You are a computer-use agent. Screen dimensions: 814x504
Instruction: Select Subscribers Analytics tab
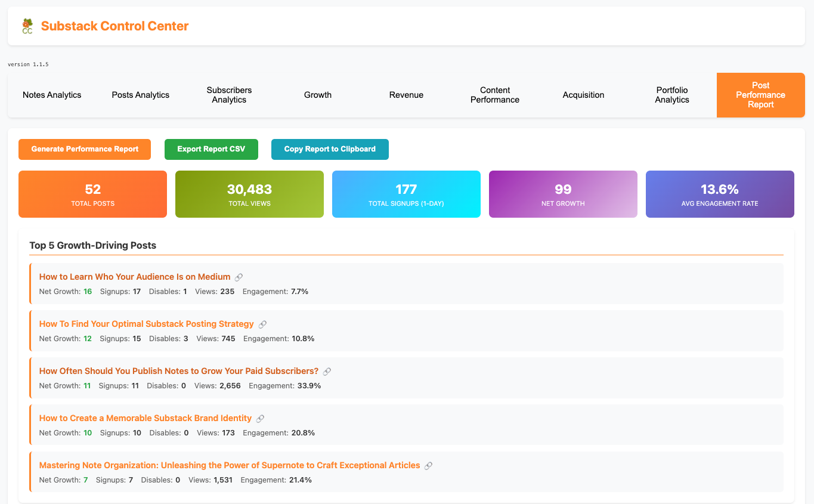[x=229, y=95]
